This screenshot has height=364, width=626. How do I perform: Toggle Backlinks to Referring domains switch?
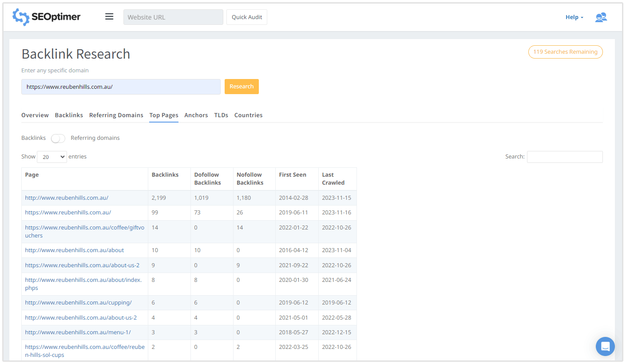[58, 138]
